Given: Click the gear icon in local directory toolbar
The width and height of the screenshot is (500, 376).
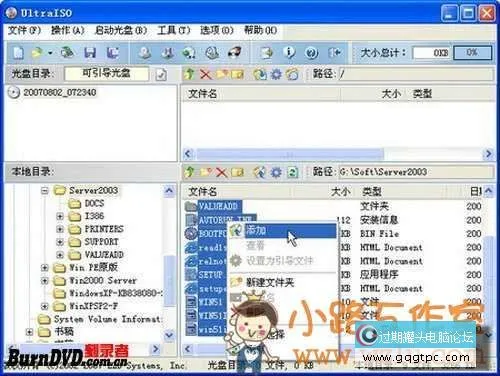Looking at the screenshot, I should (x=276, y=172).
